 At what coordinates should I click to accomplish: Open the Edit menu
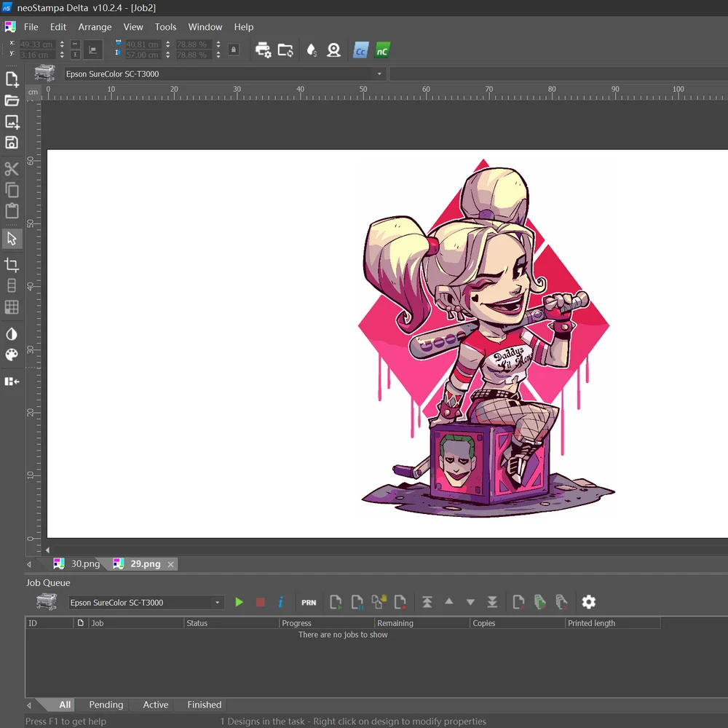point(58,27)
